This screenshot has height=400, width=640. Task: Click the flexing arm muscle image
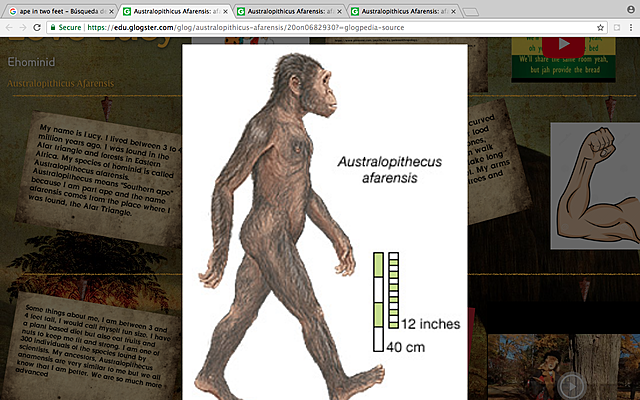(596, 186)
